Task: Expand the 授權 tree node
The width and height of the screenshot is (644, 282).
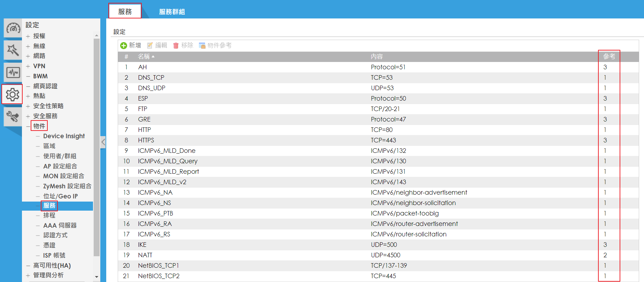Action: 28,36
